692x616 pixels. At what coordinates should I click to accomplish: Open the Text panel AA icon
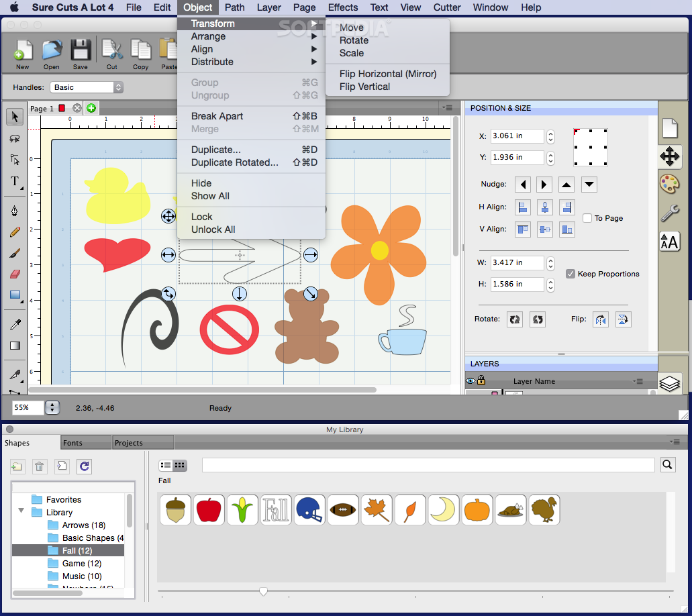coord(669,242)
